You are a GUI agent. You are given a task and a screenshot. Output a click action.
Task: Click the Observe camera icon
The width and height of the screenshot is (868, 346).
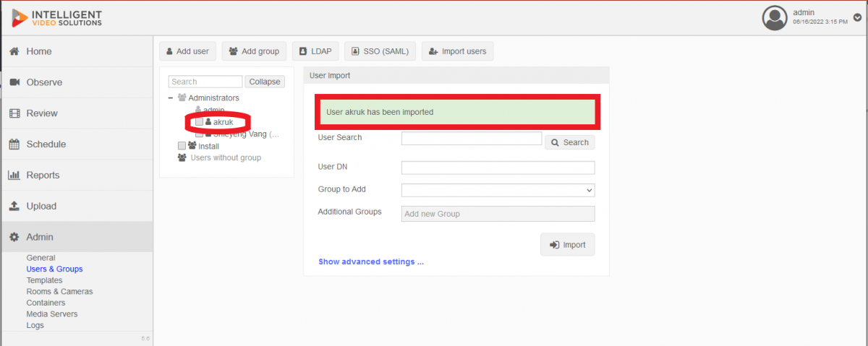click(14, 82)
